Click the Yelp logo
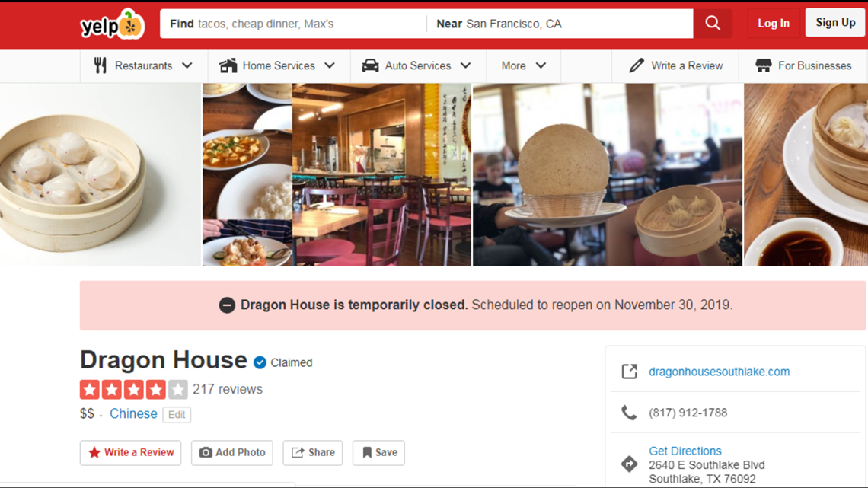Screen dimensions: 868x488 113,24
